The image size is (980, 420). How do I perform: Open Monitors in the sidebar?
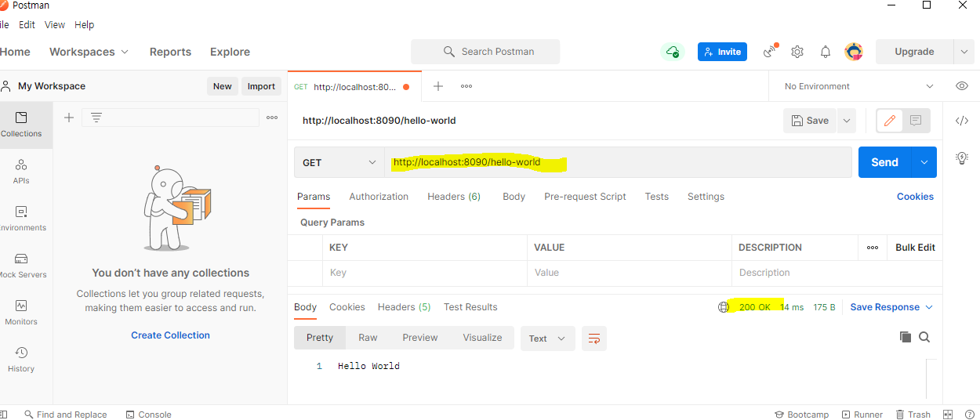pyautogui.click(x=21, y=313)
